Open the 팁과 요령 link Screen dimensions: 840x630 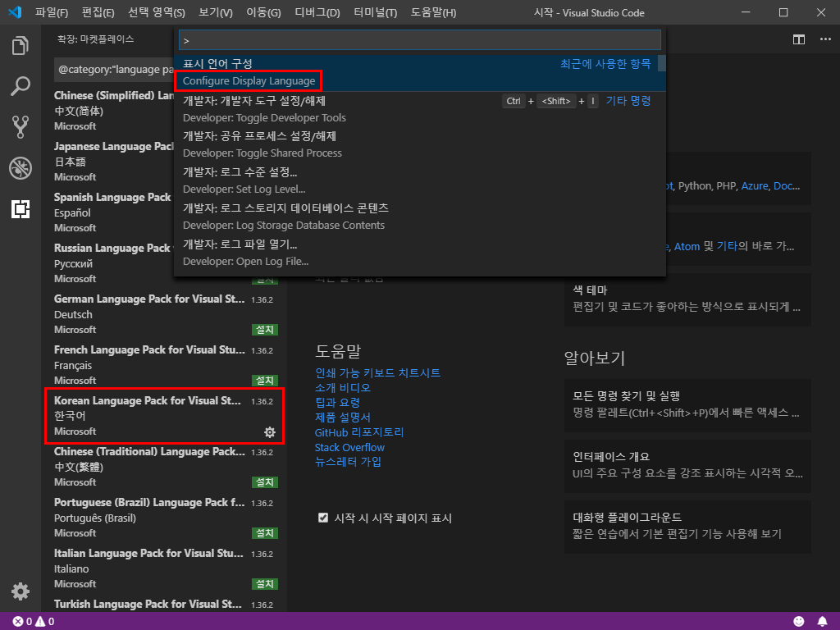point(337,403)
